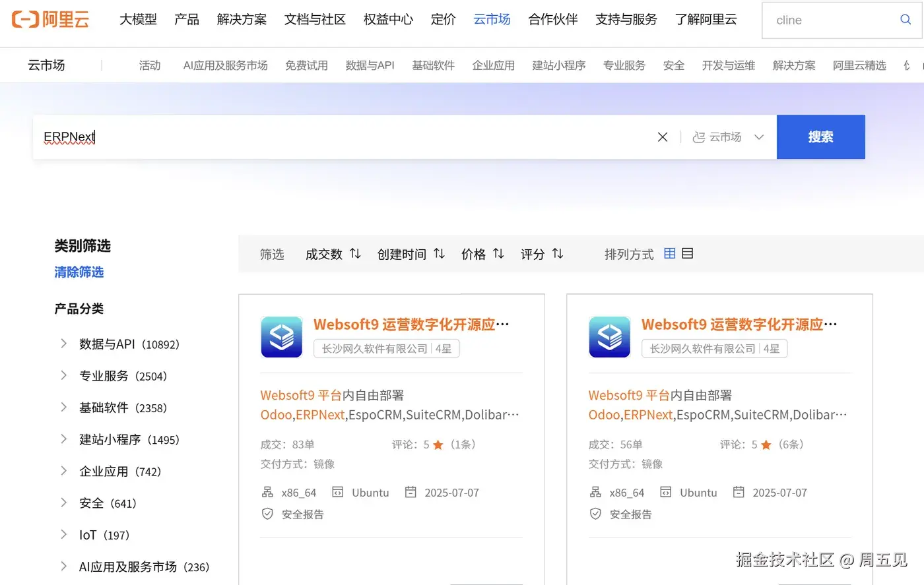Viewport: 924px width, 585px height.
Task: Click the x86_64 architecture icon on 83单 card
Action: (x=267, y=492)
